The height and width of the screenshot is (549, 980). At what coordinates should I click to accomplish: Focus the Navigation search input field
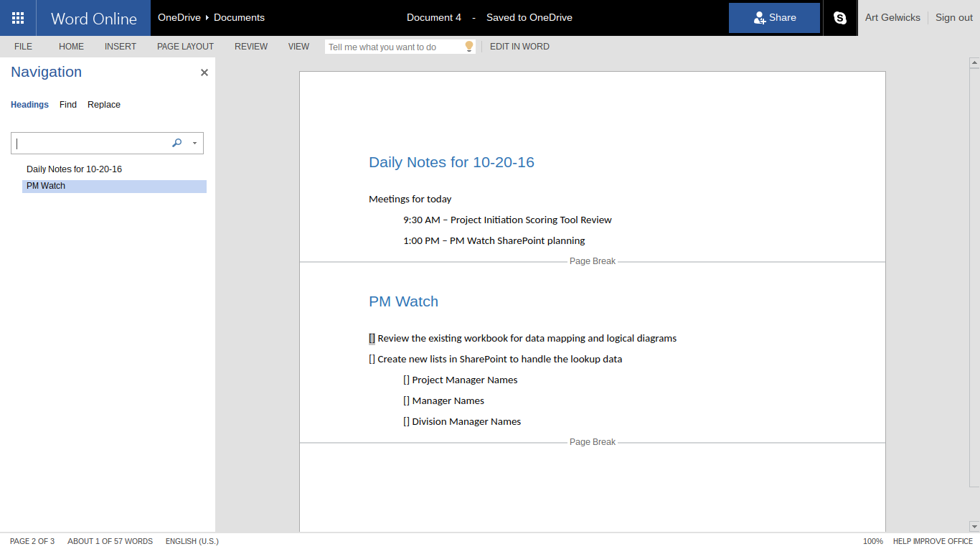tap(91, 143)
